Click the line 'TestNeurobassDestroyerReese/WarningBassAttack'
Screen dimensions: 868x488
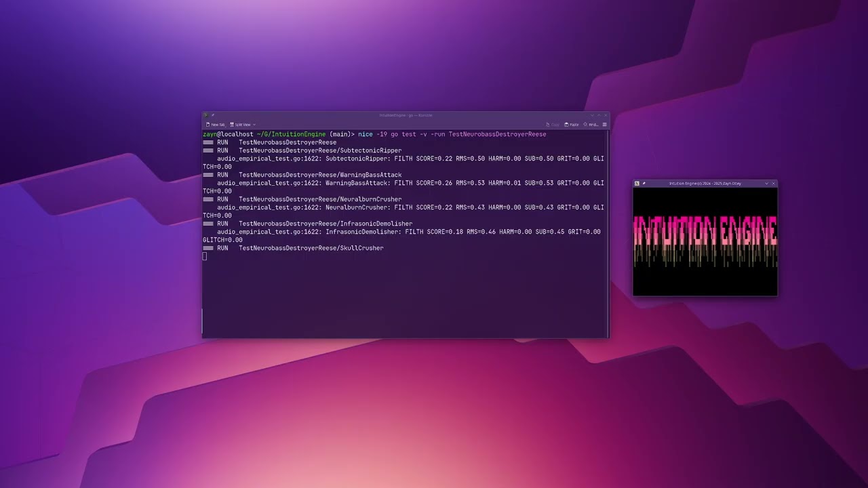(x=320, y=175)
